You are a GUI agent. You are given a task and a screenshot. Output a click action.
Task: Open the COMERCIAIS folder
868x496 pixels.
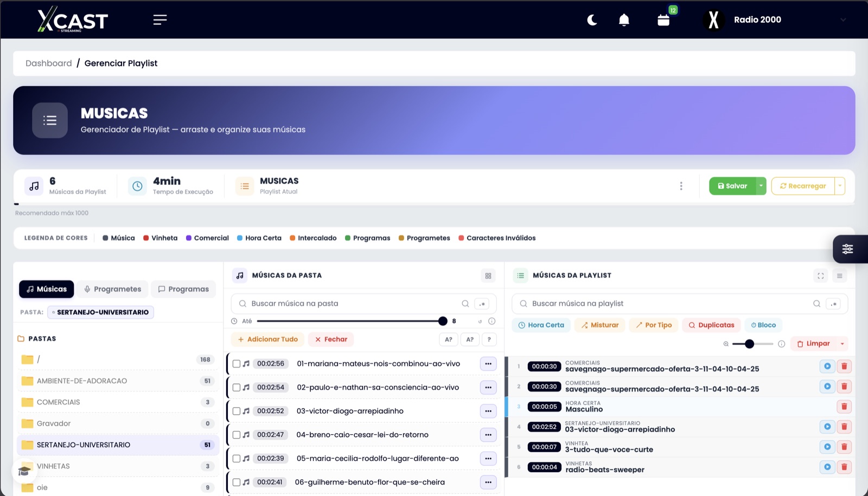[118, 402]
